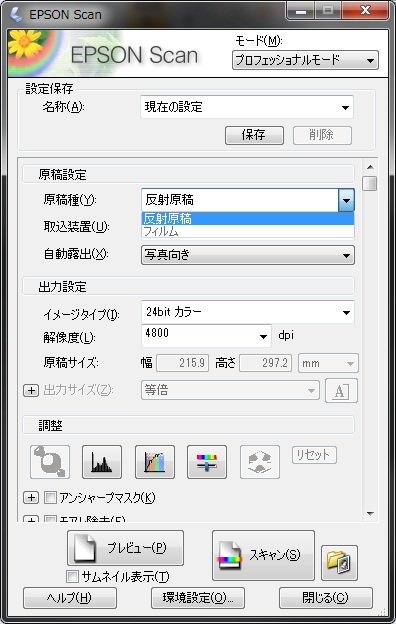Click the 高さ 297.2 height field
This screenshot has width=396, height=624.
265,363
